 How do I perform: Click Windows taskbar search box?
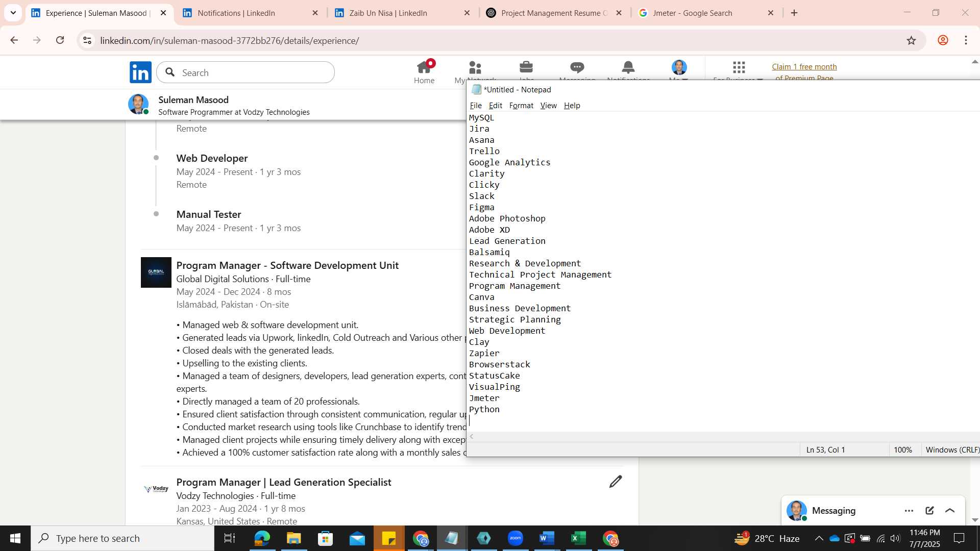pos(122,538)
